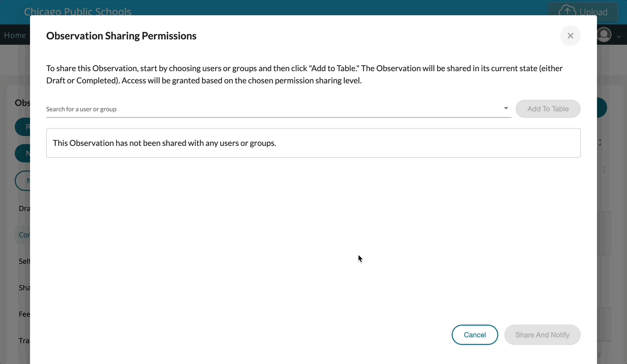Click the empty shared users message box
The image size is (627, 364).
click(x=313, y=143)
